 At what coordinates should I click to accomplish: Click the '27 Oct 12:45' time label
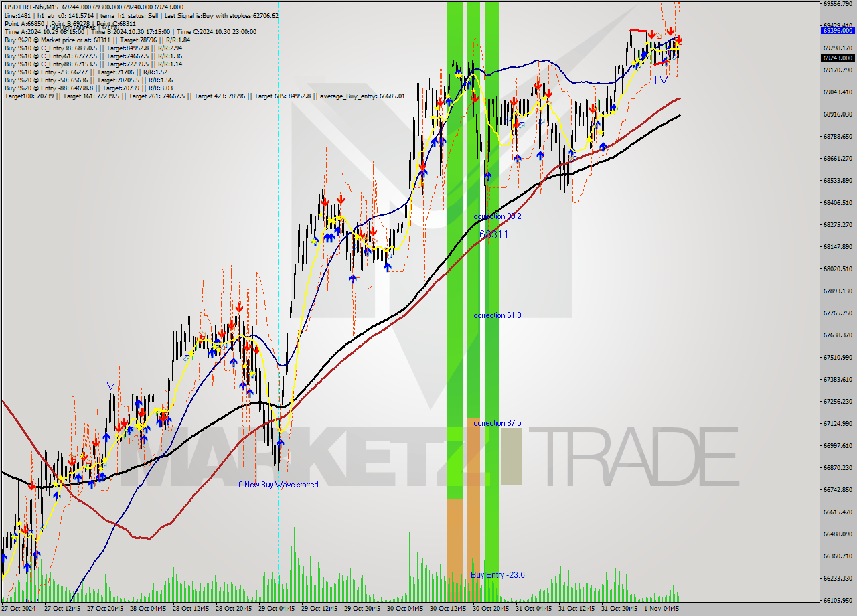(x=62, y=609)
